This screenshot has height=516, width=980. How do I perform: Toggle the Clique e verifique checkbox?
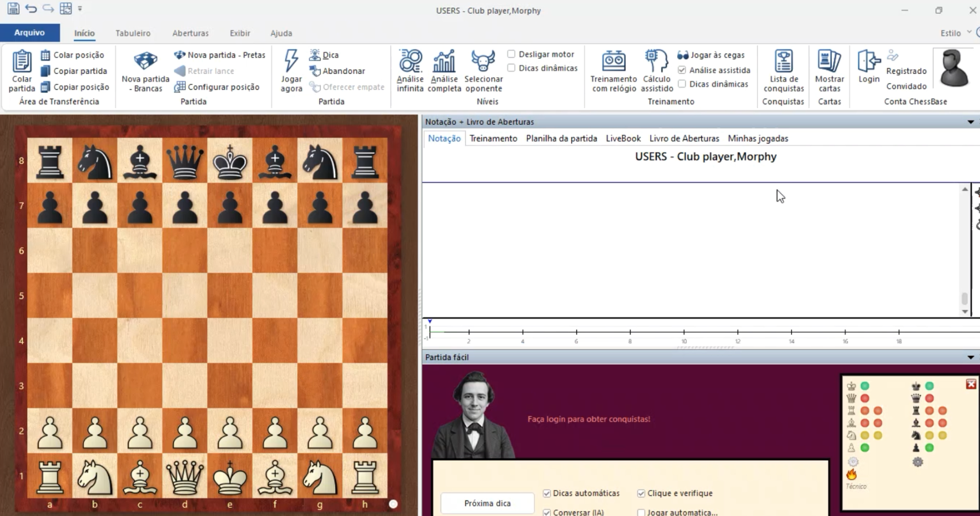[x=641, y=494]
